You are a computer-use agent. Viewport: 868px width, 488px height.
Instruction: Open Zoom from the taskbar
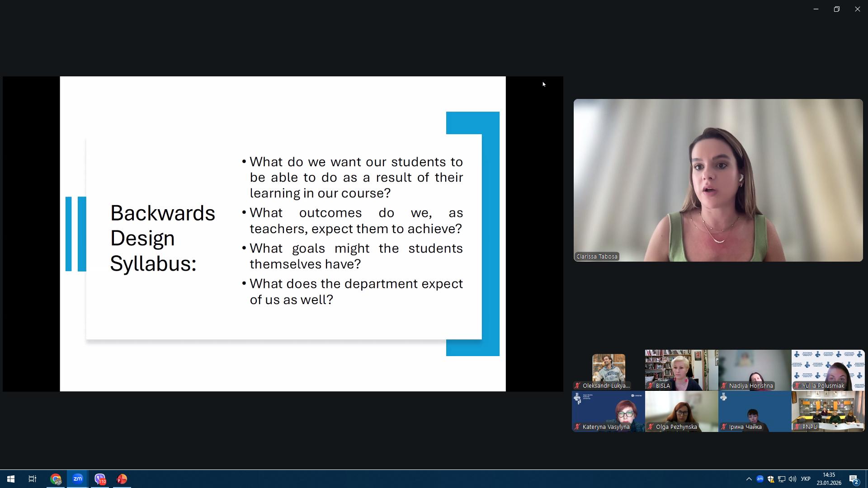point(78,479)
